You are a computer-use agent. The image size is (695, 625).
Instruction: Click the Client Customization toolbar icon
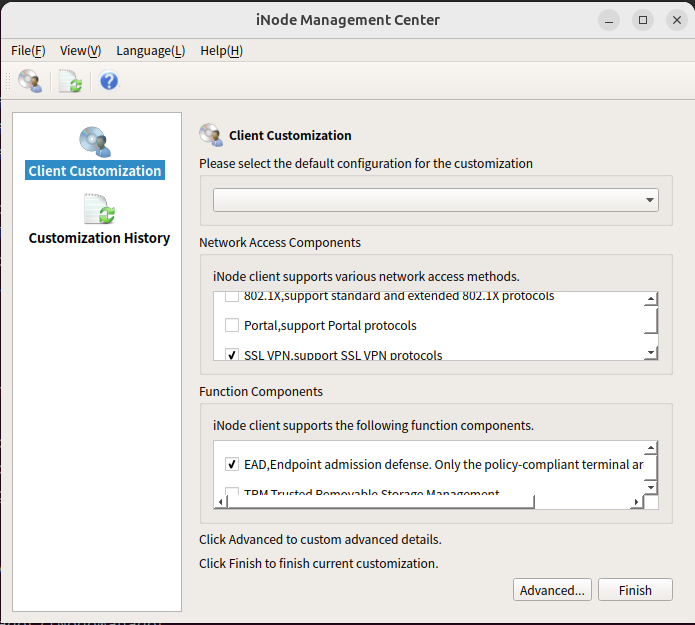click(x=30, y=81)
